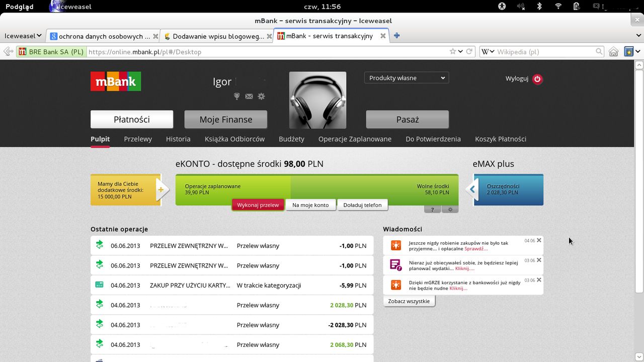Viewport: 644px width, 362px height.
Task: Select the Pulpit tab
Action: tap(100, 139)
